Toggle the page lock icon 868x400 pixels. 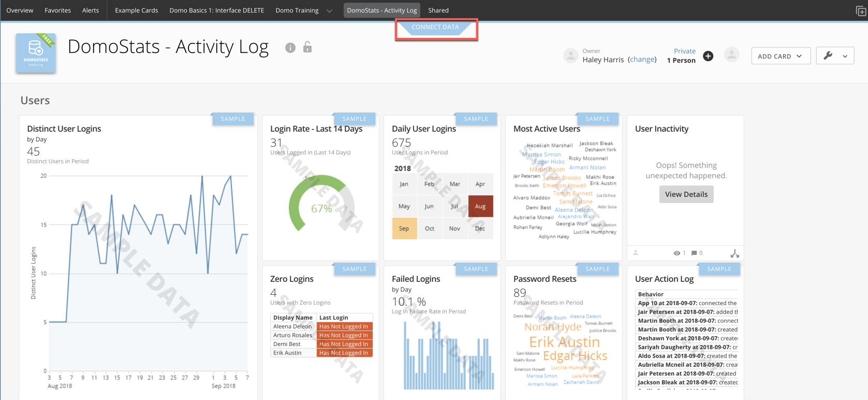click(x=307, y=47)
